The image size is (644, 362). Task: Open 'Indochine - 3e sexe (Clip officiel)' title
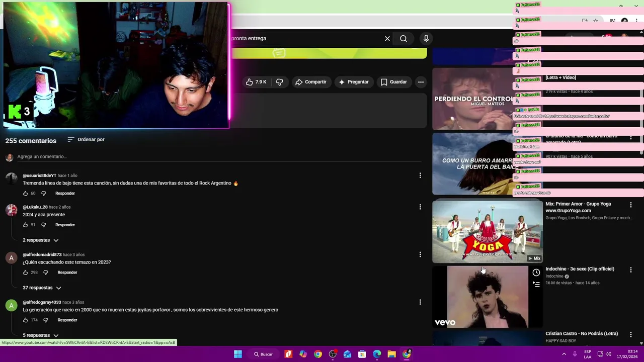click(580, 269)
